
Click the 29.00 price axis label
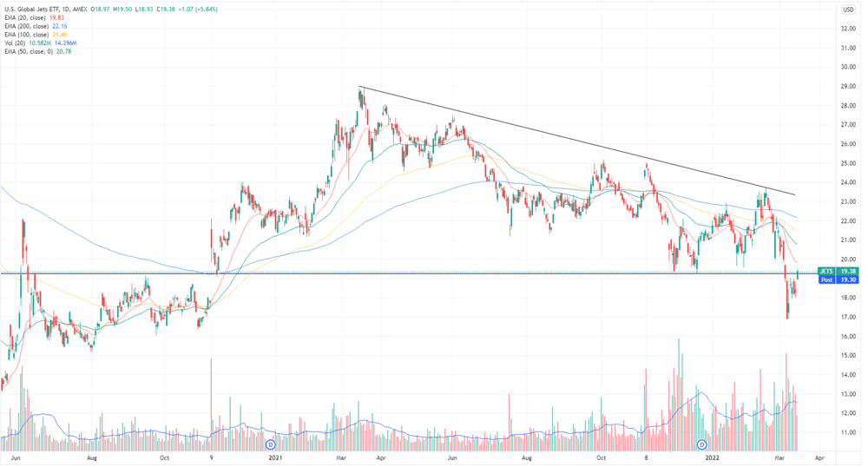click(x=848, y=86)
